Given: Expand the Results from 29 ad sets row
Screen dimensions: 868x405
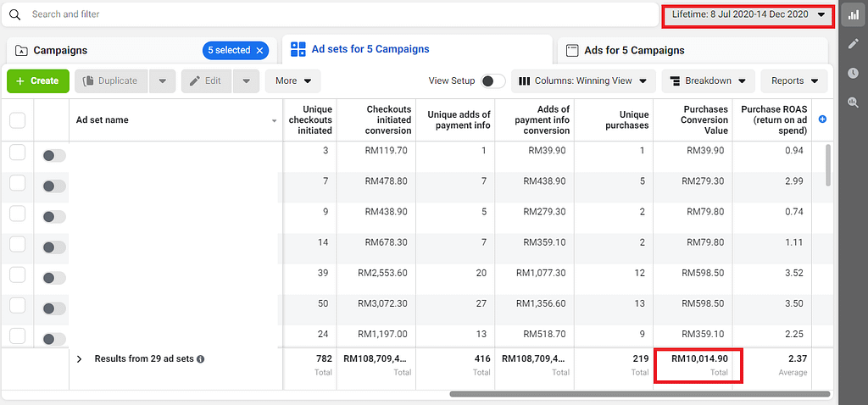Looking at the screenshot, I should point(79,359).
